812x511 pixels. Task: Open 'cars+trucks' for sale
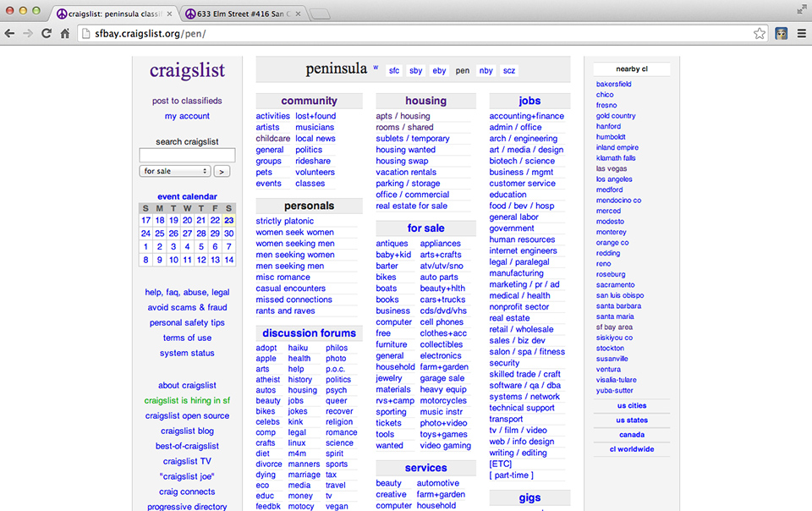pos(442,299)
